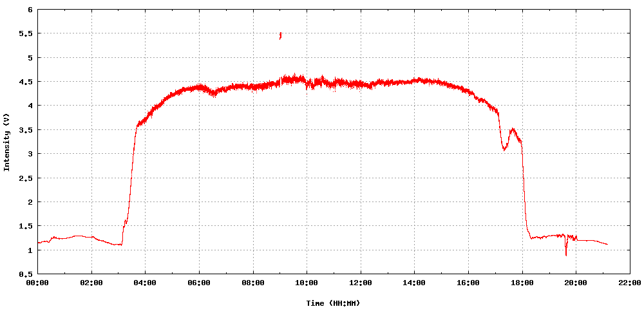
Task: Click the y-axis tick label 0.5
Action: [26, 274]
